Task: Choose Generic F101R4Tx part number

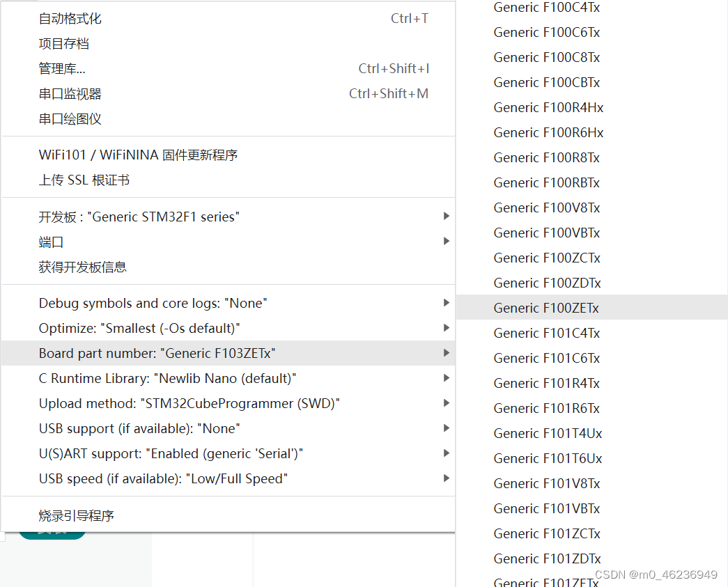Action: click(x=592, y=383)
